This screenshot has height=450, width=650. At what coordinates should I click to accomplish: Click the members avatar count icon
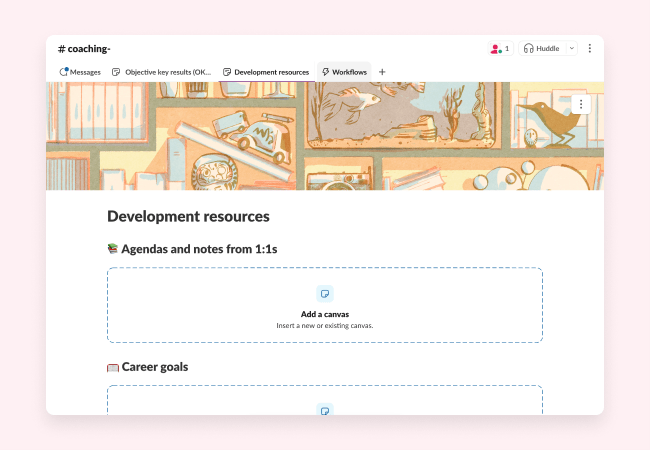click(x=499, y=48)
